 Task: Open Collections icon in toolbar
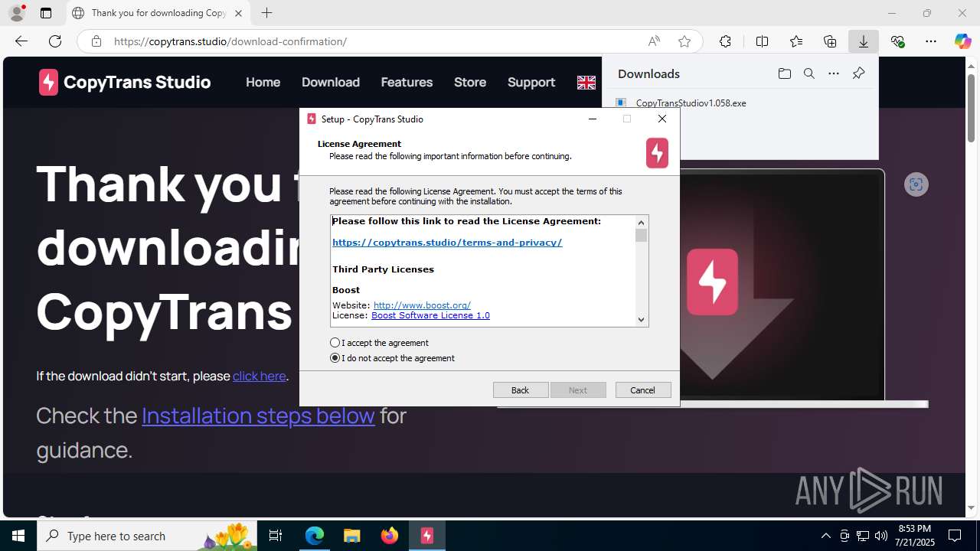click(830, 41)
